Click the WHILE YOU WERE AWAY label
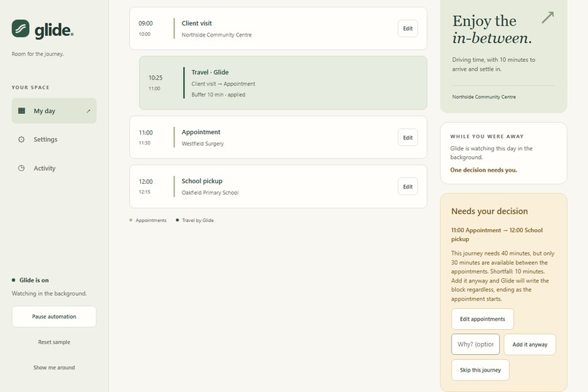 pyautogui.click(x=487, y=137)
